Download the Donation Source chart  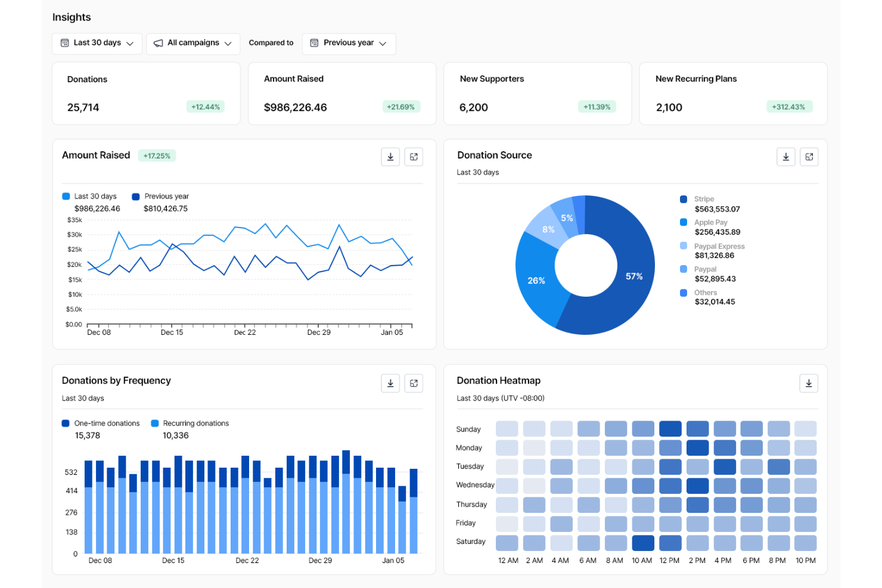[x=785, y=156]
